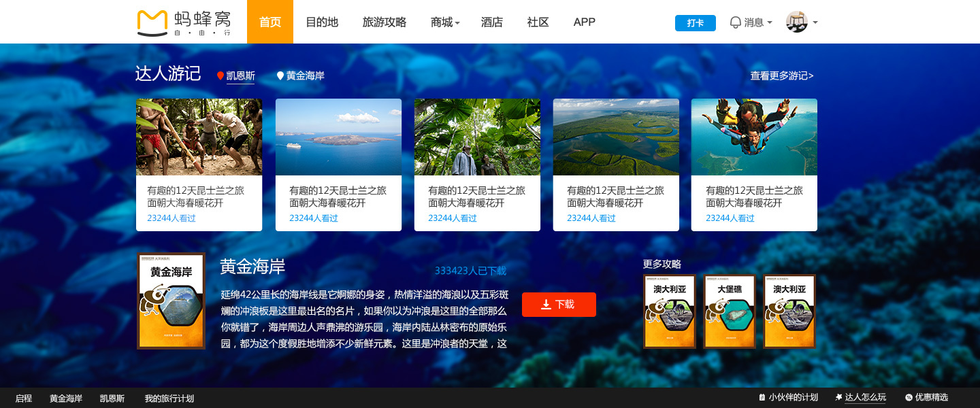This screenshot has width=980, height=408.
Task: Click the blue 打卡 button
Action: point(696,23)
